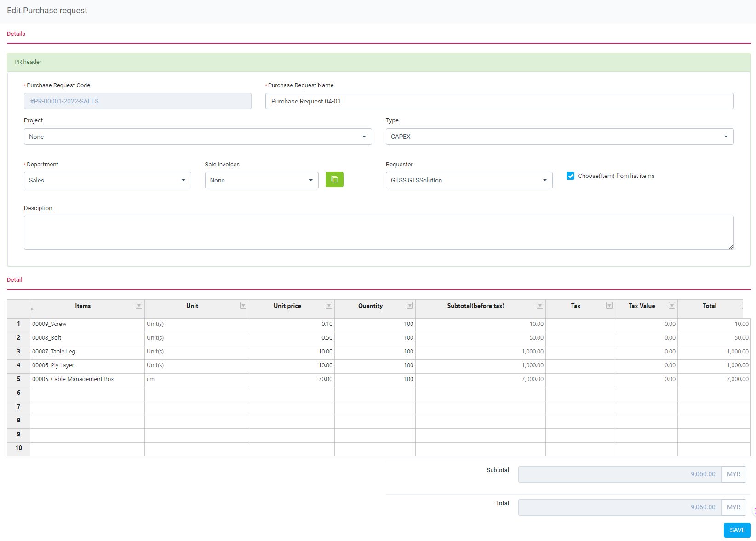
Task: Switch to the Details tab
Action: (x=16, y=34)
